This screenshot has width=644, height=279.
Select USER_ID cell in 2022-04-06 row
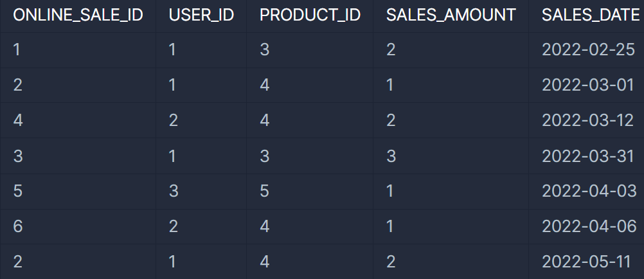201,226
